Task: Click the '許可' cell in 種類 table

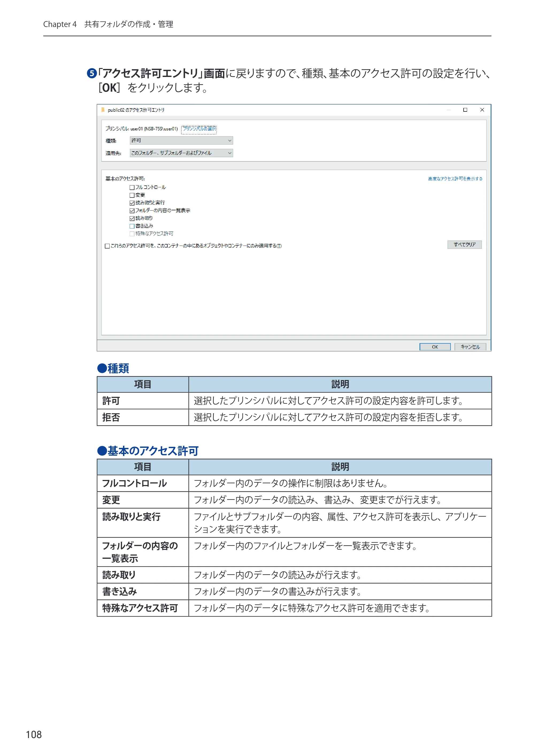Action: coord(143,401)
